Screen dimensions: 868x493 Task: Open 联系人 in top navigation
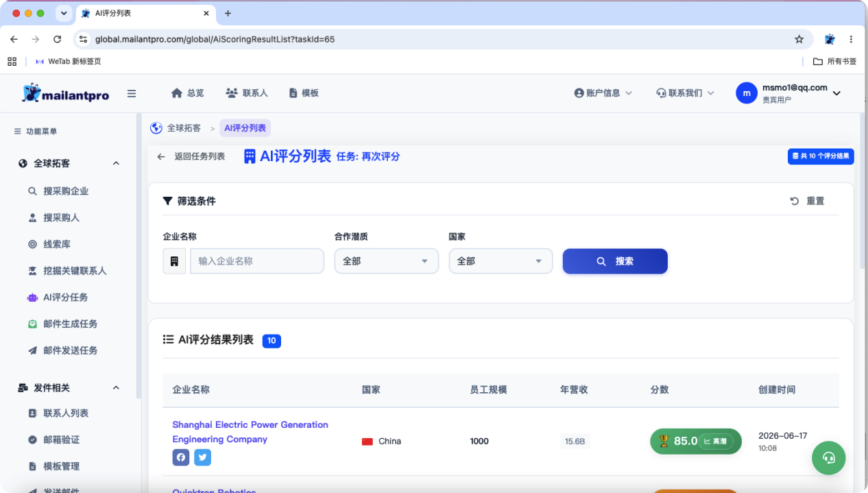click(247, 93)
